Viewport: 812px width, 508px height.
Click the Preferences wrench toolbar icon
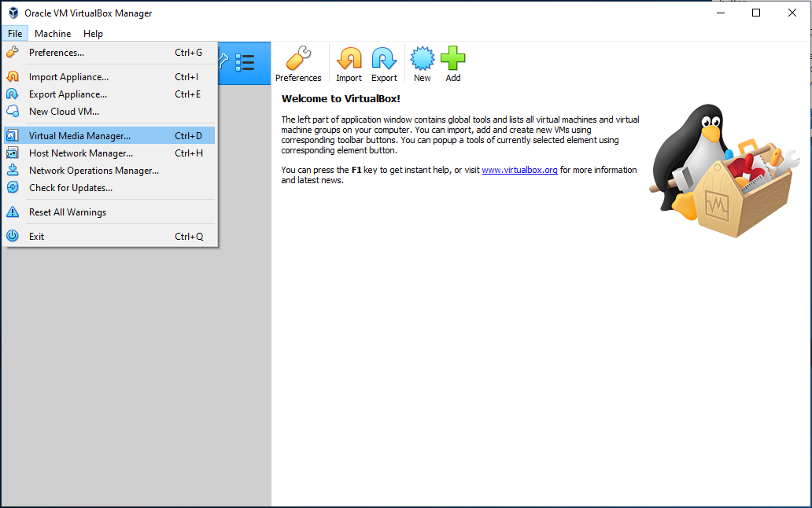pyautogui.click(x=299, y=58)
